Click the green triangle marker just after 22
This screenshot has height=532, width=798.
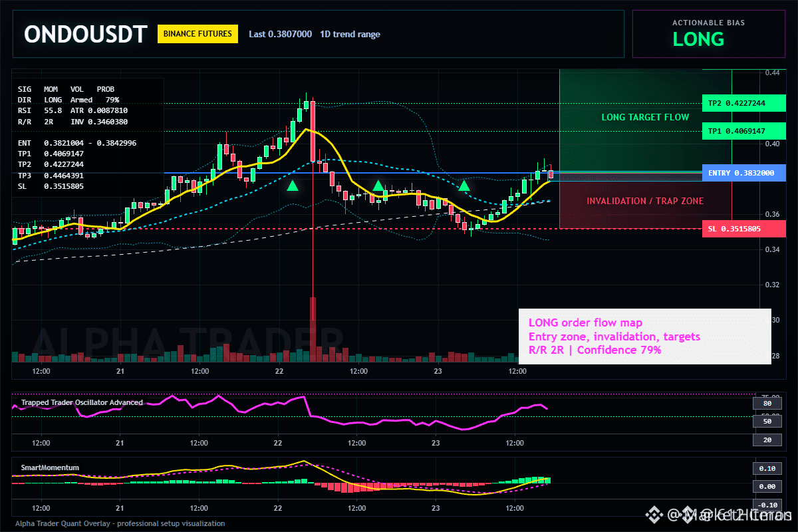pyautogui.click(x=293, y=186)
